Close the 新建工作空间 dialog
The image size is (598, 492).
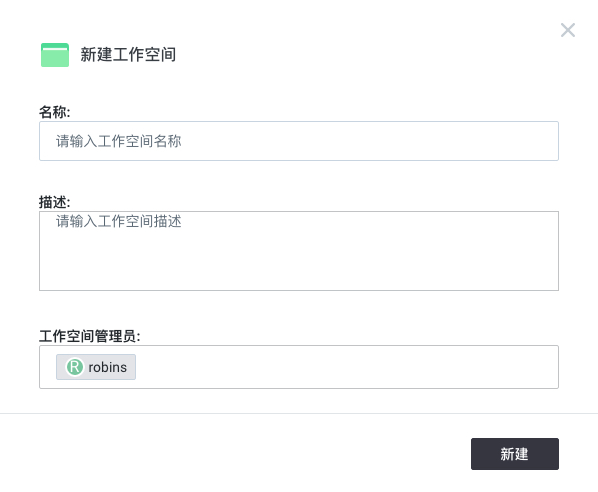tap(567, 30)
